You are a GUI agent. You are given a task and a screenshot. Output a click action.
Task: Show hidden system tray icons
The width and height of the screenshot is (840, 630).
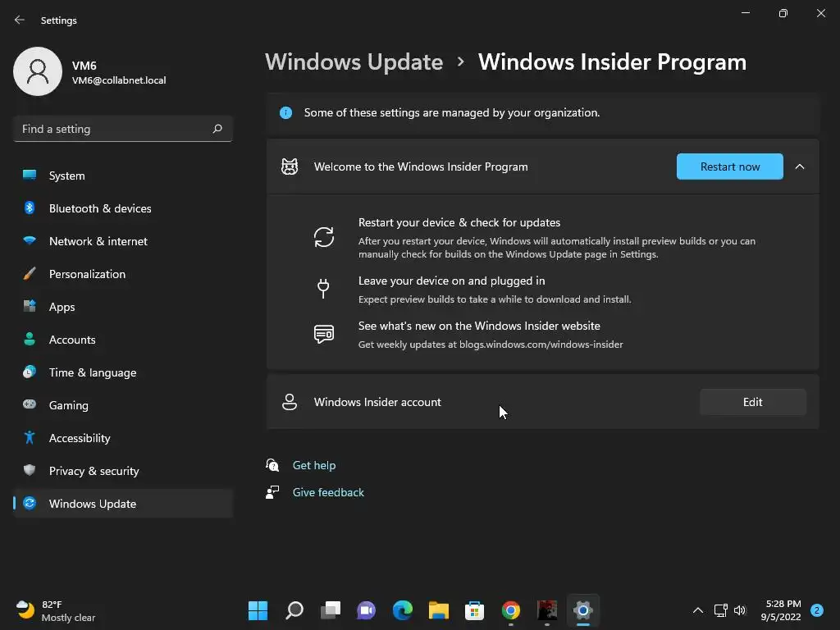point(697,610)
